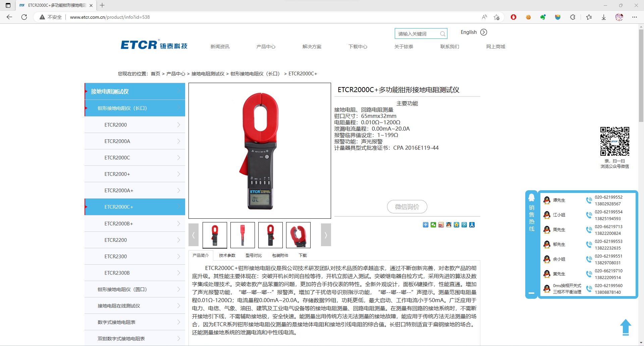Switch site language to English

pos(469,32)
